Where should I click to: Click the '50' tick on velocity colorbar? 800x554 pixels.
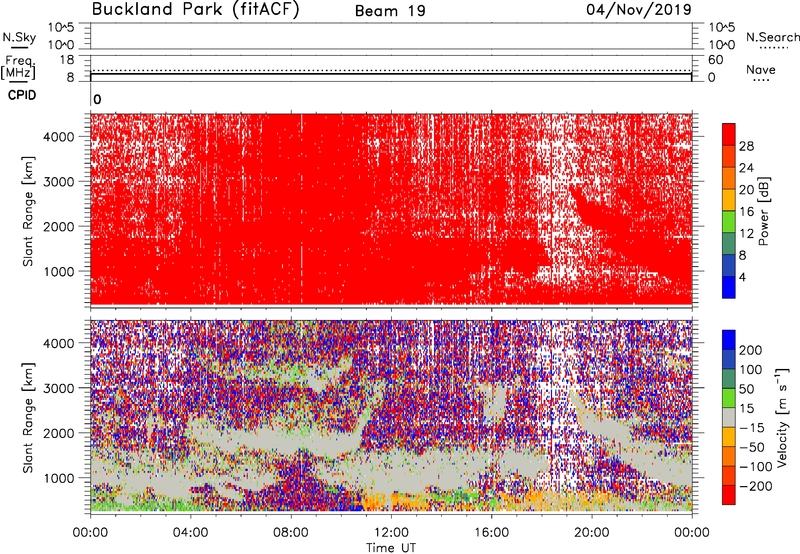[x=746, y=389]
